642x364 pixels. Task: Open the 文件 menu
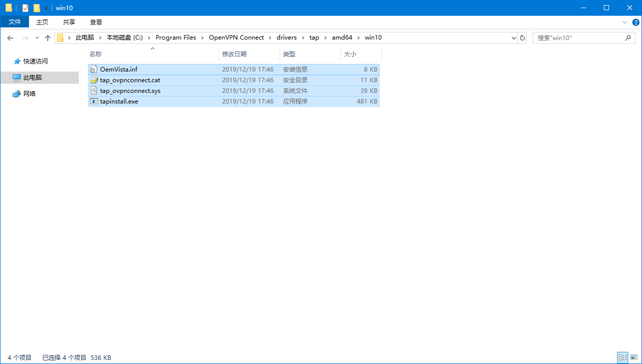coord(15,22)
